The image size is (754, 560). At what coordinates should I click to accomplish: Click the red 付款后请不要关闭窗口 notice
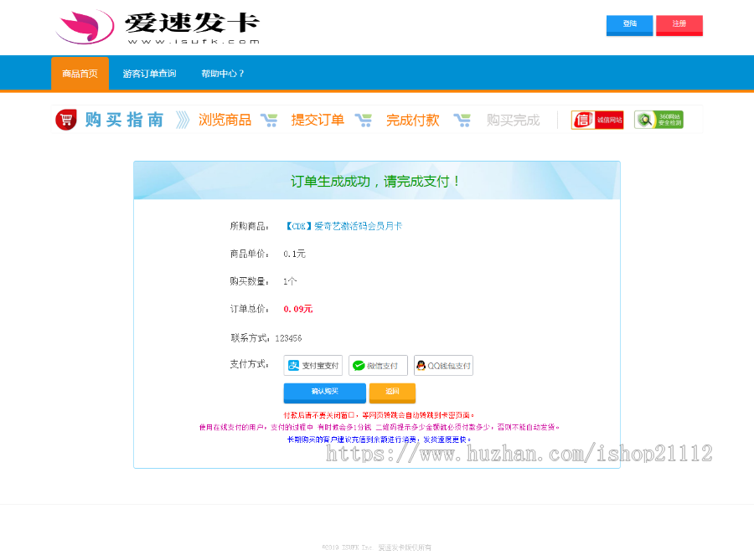click(x=379, y=415)
